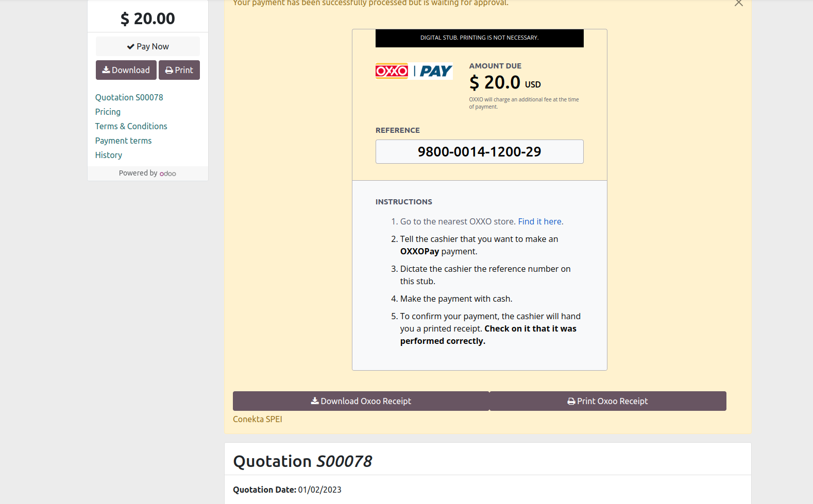
Task: Open the Find it here link
Action: click(541, 221)
